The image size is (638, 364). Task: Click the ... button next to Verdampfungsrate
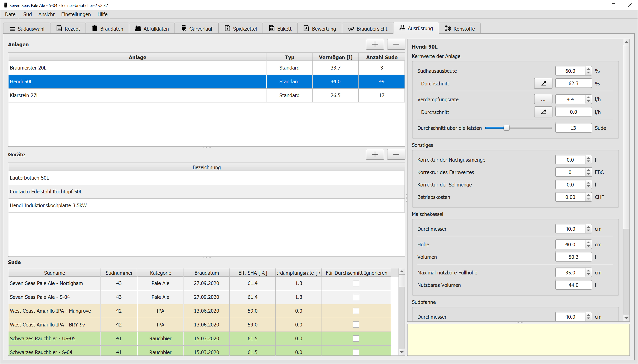(543, 99)
